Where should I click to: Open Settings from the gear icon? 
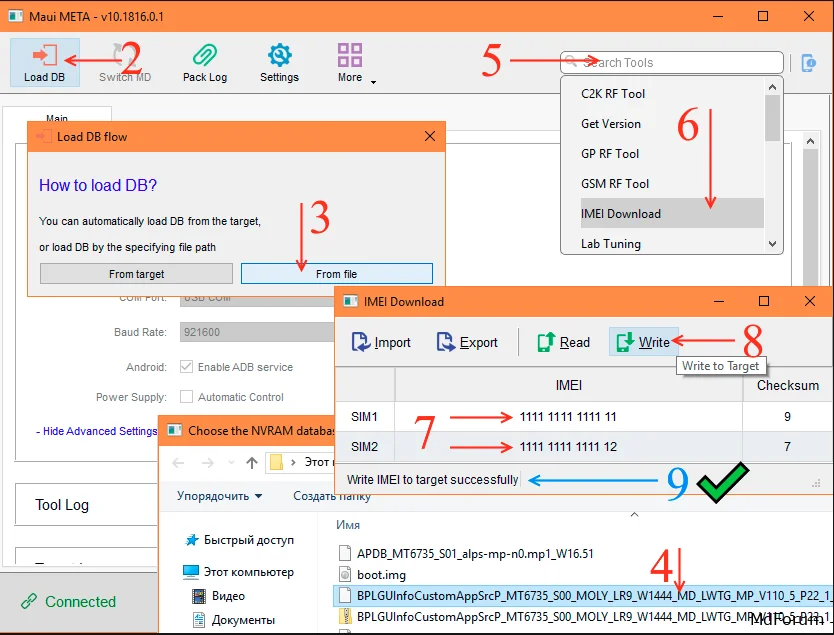(x=279, y=56)
